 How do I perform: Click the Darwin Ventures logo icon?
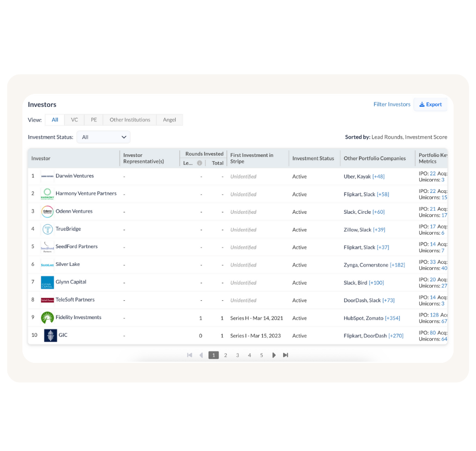tap(47, 176)
